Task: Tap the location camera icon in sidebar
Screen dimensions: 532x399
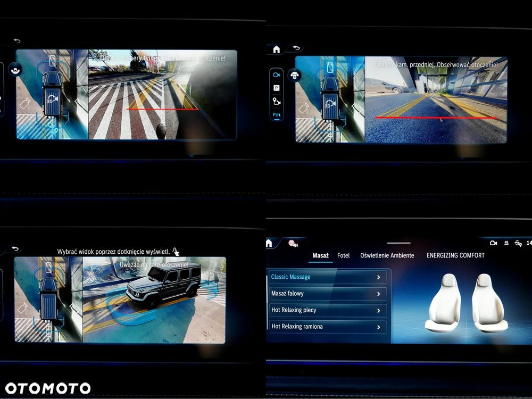Action: tap(277, 101)
